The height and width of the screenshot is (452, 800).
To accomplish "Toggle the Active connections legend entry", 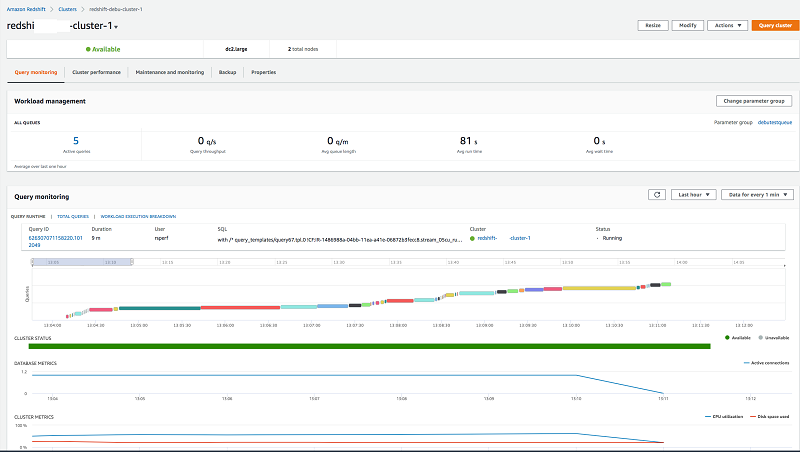I will [x=766, y=363].
